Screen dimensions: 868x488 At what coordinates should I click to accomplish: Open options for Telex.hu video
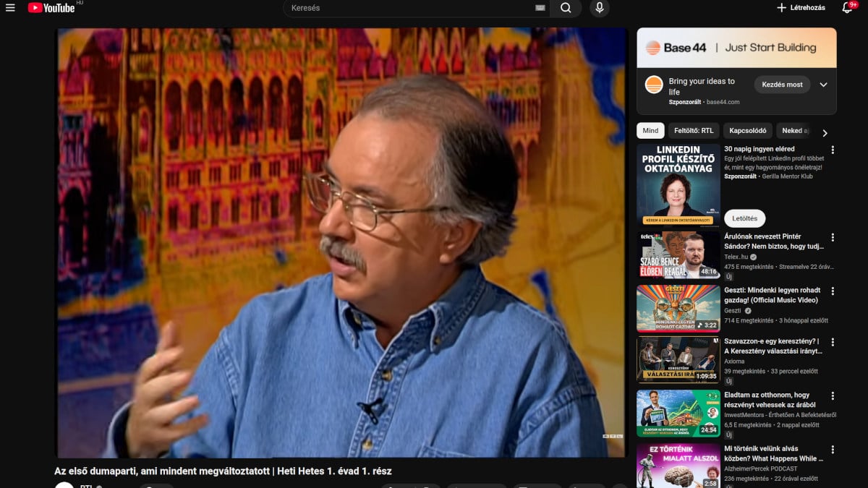click(x=833, y=238)
